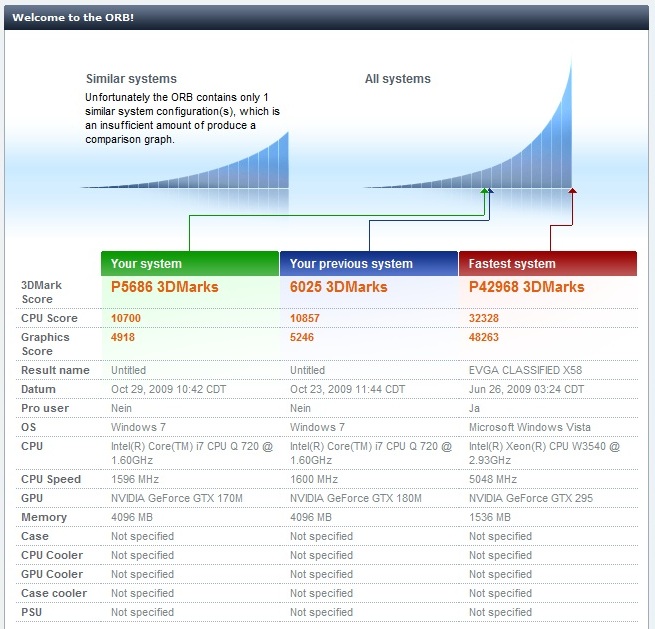This screenshot has width=655, height=629.
Task: Click the Pro user value 'Ja'
Action: coord(474,408)
